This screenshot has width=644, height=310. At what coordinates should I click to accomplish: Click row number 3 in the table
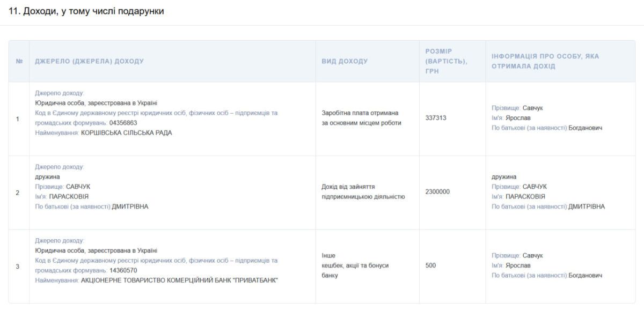pyautogui.click(x=18, y=266)
